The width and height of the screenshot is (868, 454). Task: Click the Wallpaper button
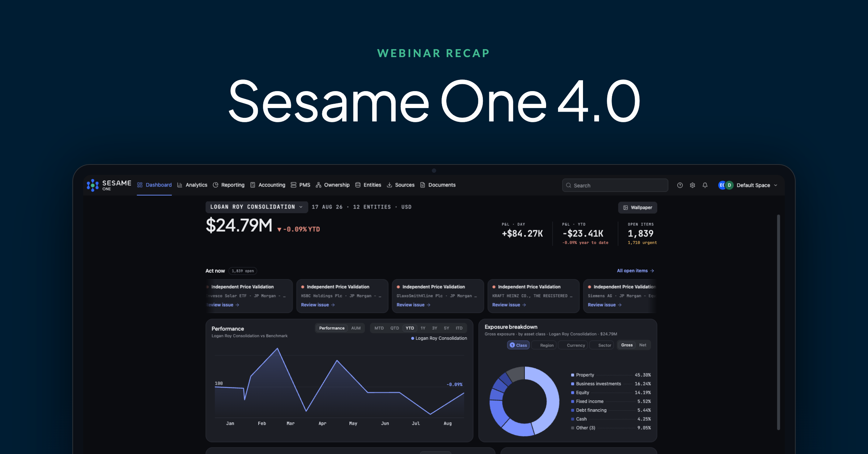[x=638, y=207]
